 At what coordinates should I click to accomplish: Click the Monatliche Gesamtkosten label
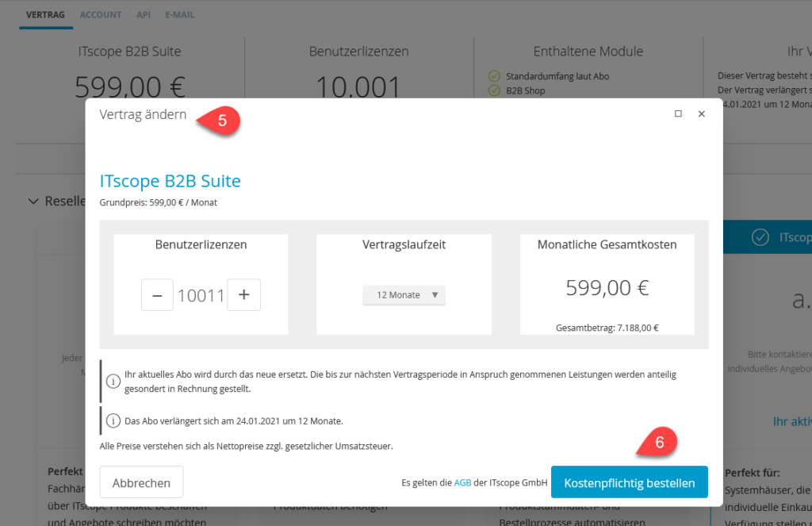[607, 244]
